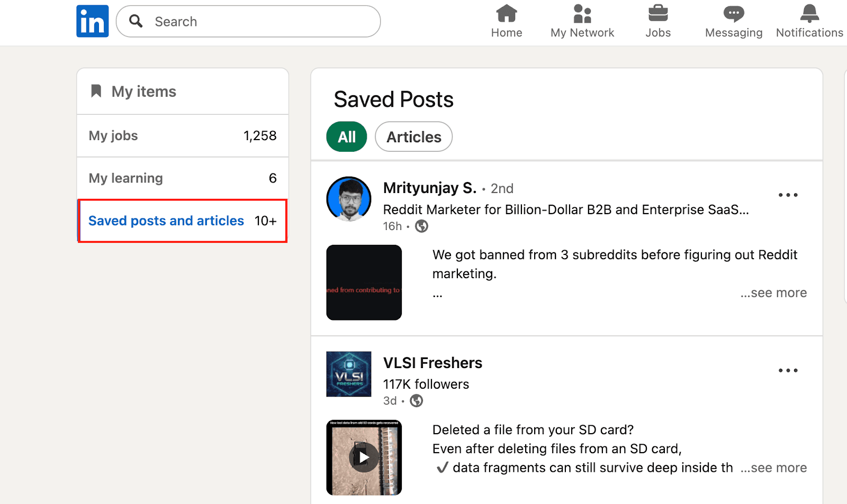
Task: Click the search magnifier icon
Action: point(136,21)
